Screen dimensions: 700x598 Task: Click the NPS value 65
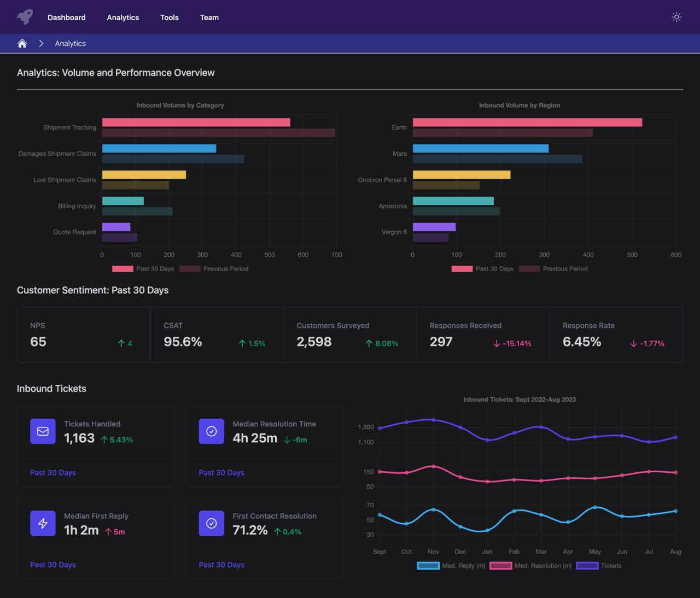point(38,342)
